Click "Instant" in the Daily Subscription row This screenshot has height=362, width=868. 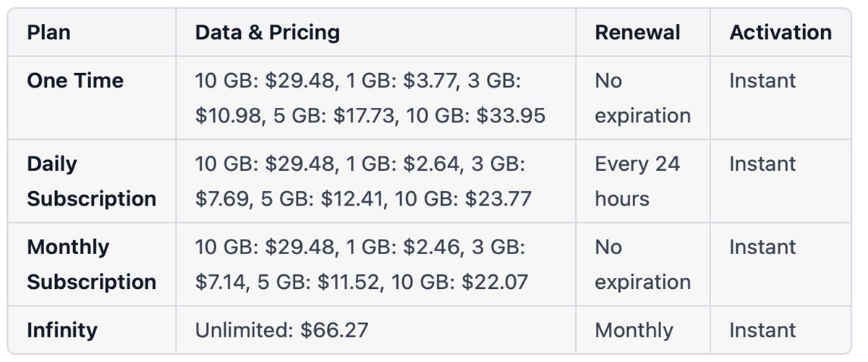click(762, 164)
